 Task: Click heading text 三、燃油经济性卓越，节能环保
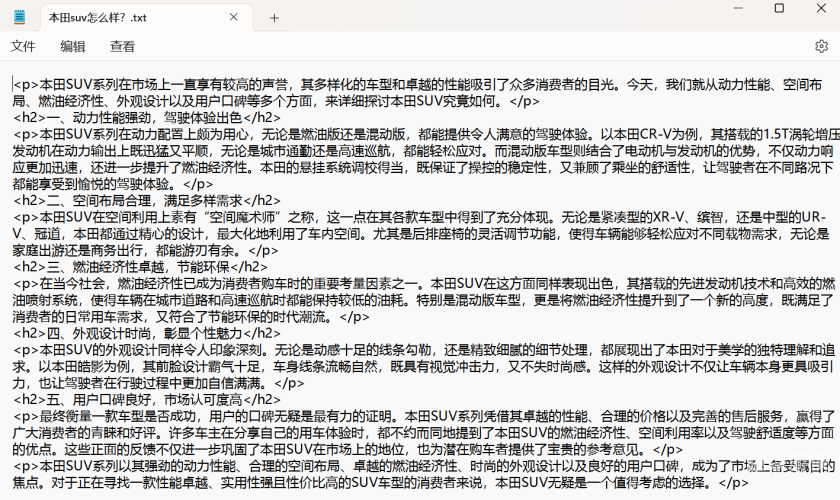coord(138,267)
